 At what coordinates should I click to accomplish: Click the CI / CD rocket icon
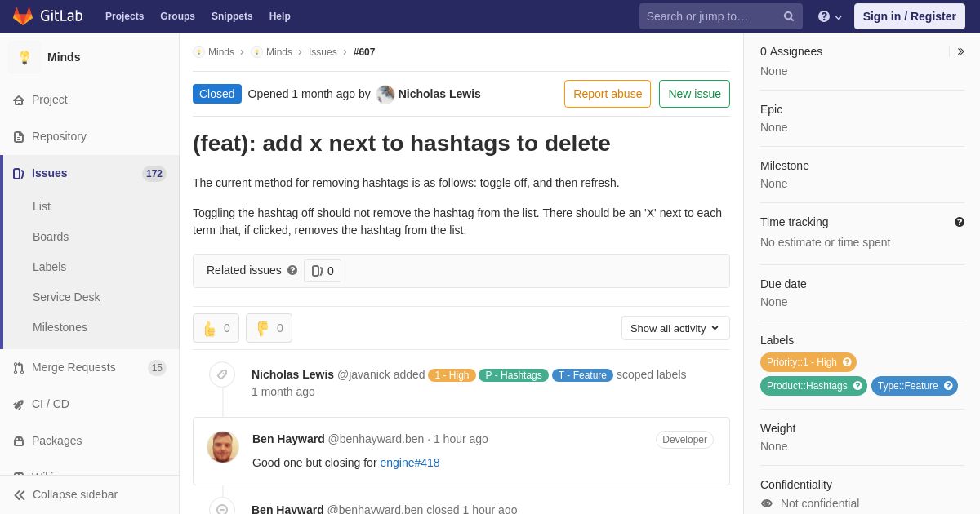click(19, 405)
